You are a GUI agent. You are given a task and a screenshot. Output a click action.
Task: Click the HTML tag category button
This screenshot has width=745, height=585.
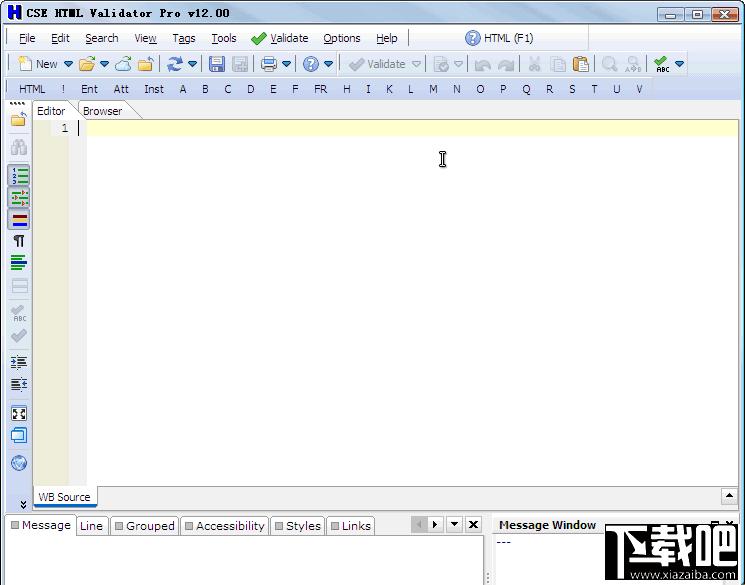(32, 89)
